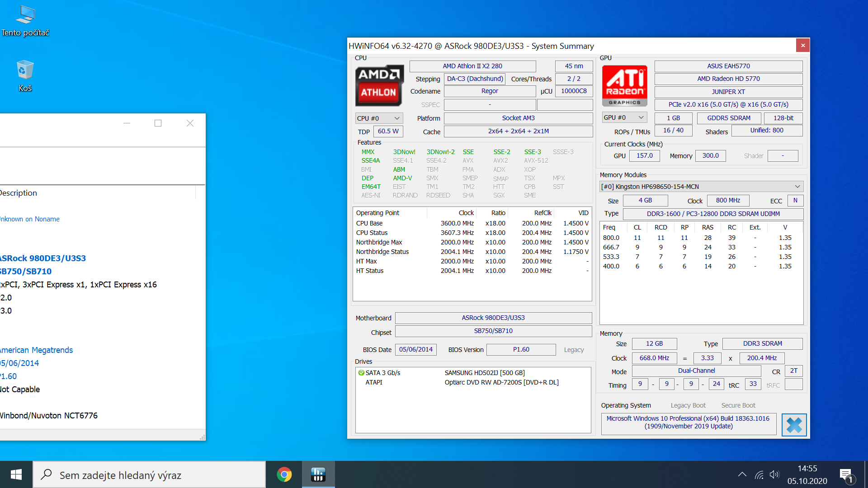This screenshot has height=488, width=868.
Task: Open the notification center icon
Action: tap(846, 474)
